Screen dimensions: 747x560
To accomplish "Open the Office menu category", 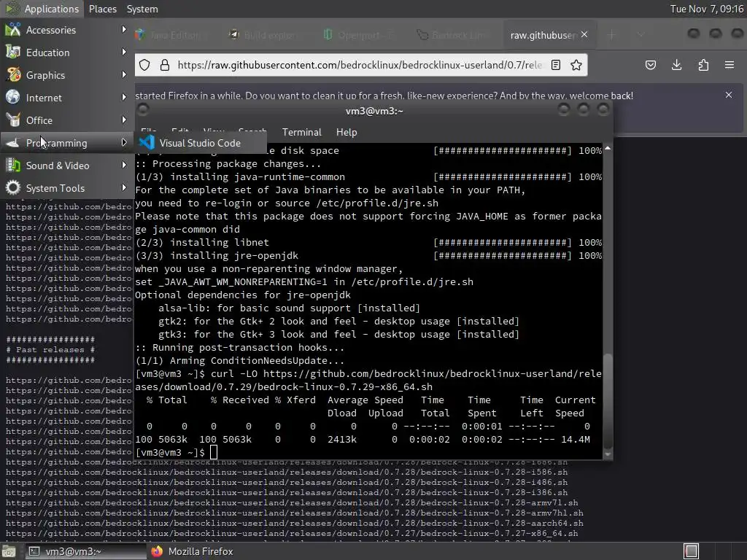I will tap(66, 120).
